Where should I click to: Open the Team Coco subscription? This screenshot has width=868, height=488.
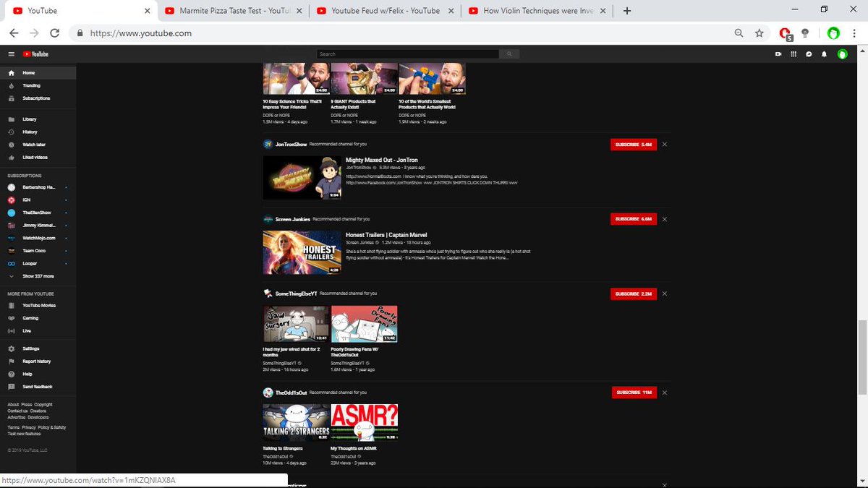(x=38, y=250)
